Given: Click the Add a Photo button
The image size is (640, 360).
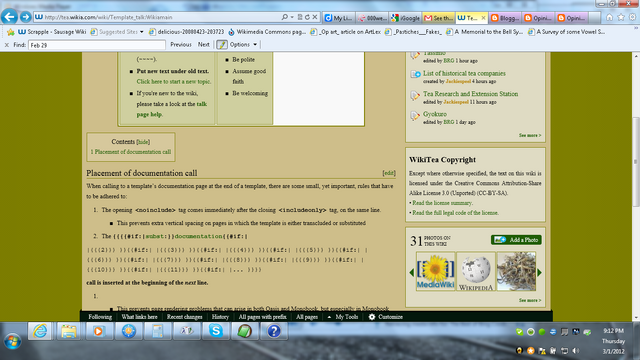Looking at the screenshot, I should [x=516, y=240].
